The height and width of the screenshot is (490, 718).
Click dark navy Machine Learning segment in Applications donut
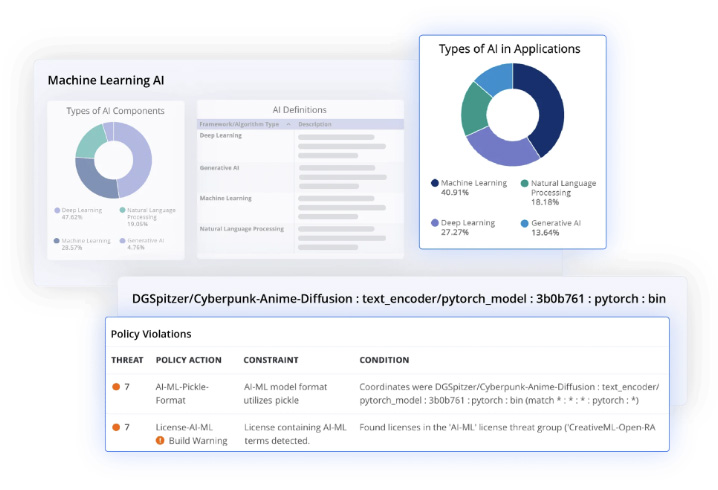pyautogui.click(x=544, y=112)
